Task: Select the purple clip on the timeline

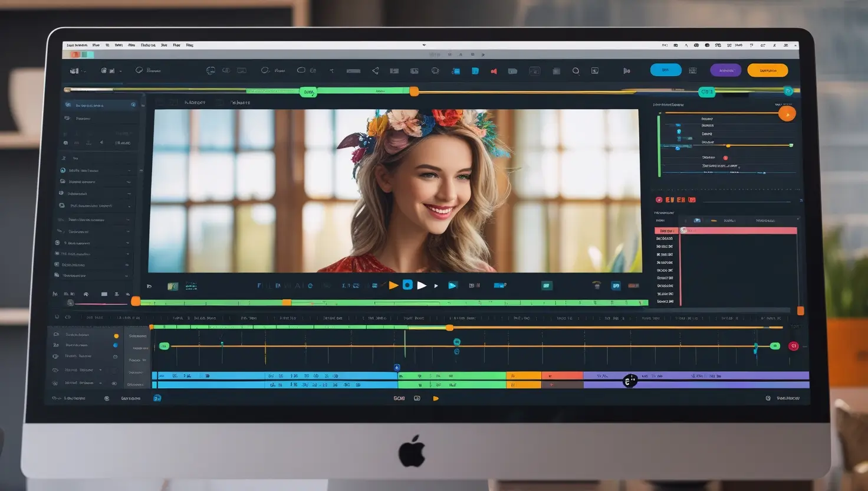Action: [696, 380]
